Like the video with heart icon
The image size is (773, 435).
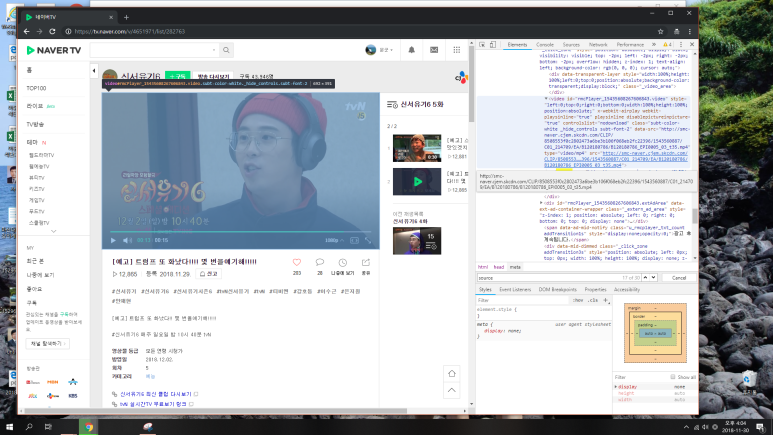coord(297,262)
